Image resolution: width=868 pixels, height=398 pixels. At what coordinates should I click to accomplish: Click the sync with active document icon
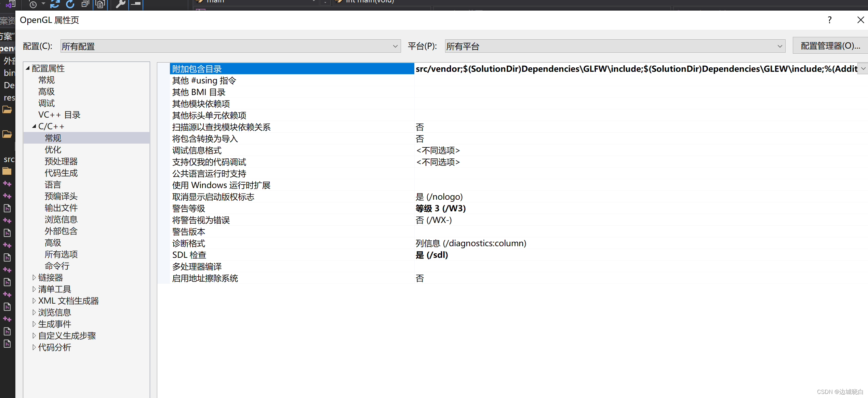55,4
